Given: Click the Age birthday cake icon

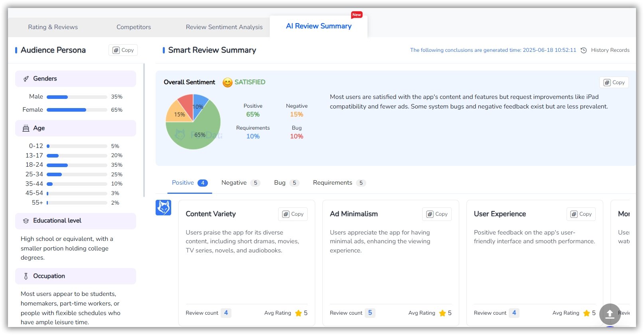Looking at the screenshot, I should pyautogui.click(x=26, y=128).
